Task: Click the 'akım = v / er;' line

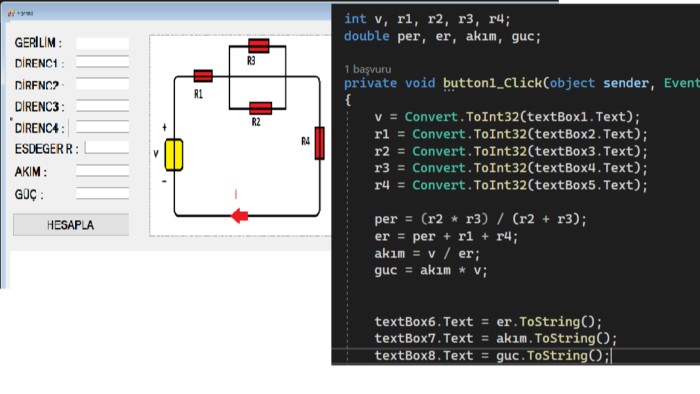Action: 427,253
